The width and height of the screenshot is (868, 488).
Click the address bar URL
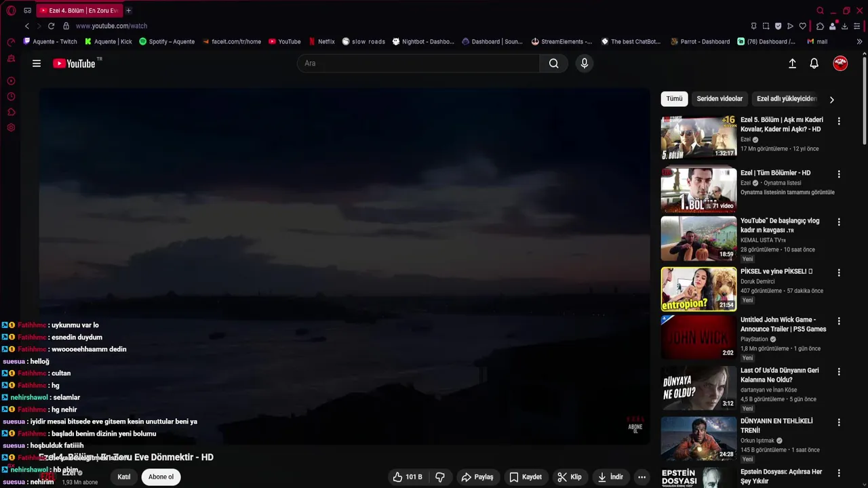pyautogui.click(x=111, y=26)
